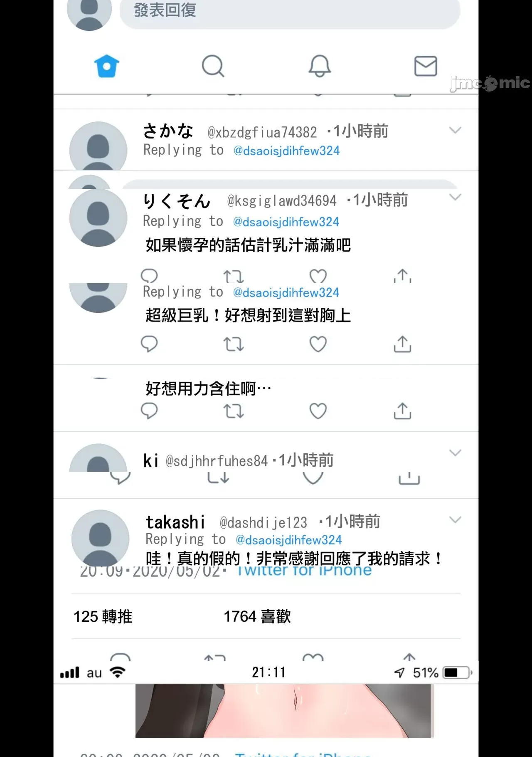Tap the 發表回復 reply input field
Viewport: 532px width, 757px height.
(290, 12)
